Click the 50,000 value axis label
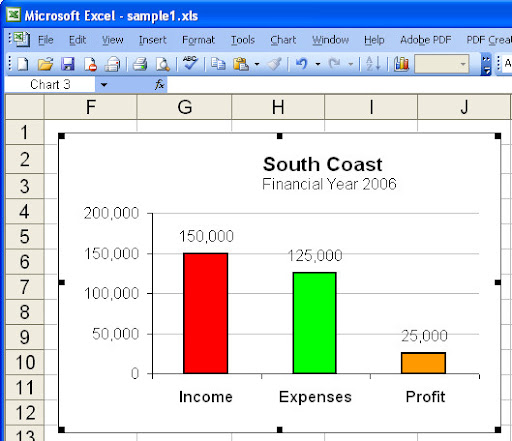Screen dimensions: 512x441 (x=115, y=334)
